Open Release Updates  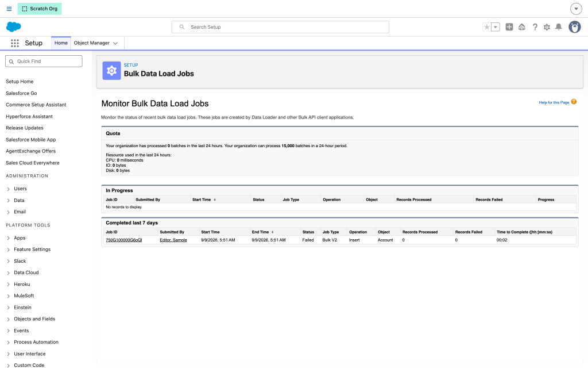(x=24, y=128)
